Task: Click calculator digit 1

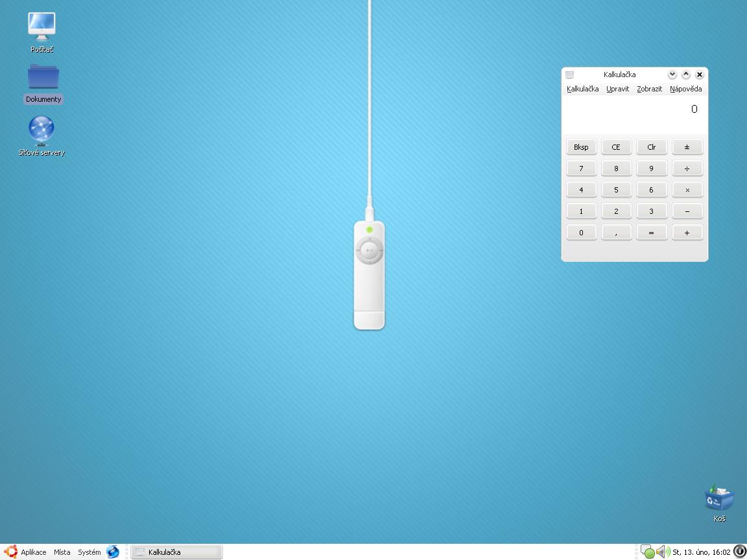Action: [x=581, y=211]
